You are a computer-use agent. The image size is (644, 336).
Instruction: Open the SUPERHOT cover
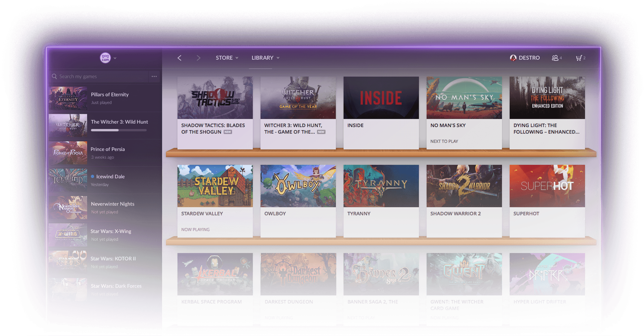click(547, 186)
